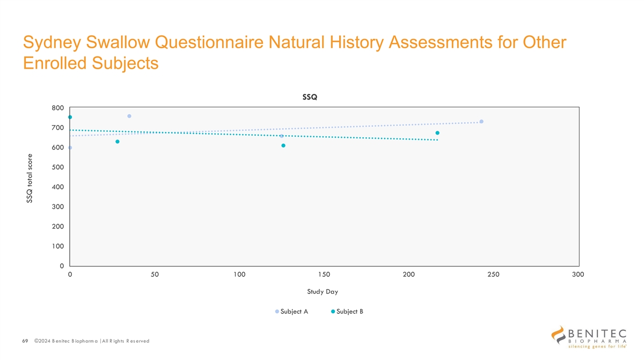Image resolution: width=644 pixels, height=362 pixels.
Task: Click the Subject B legend label text
Action: pos(350,312)
